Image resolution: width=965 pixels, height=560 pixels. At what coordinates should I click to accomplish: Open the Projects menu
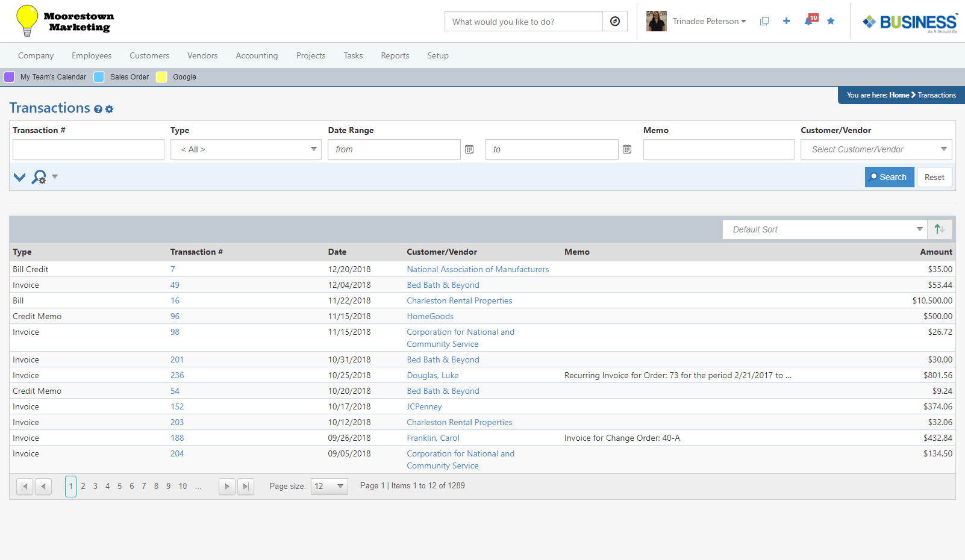311,55
